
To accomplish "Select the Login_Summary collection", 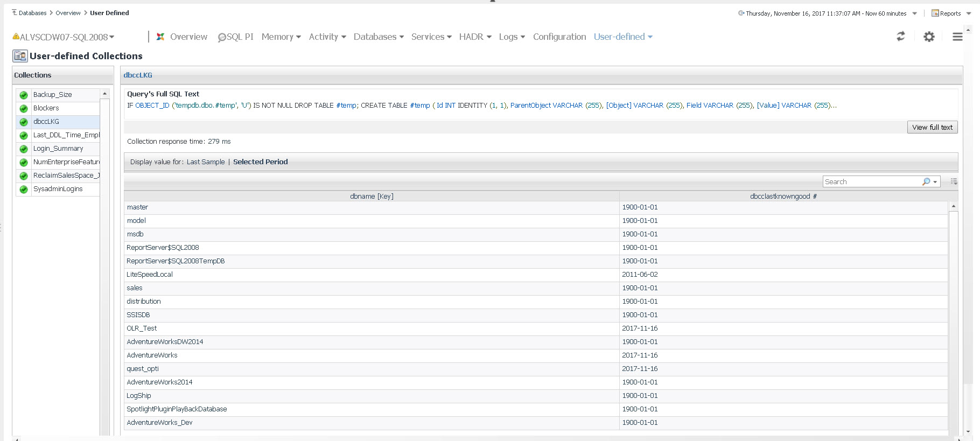I will 58,149.
